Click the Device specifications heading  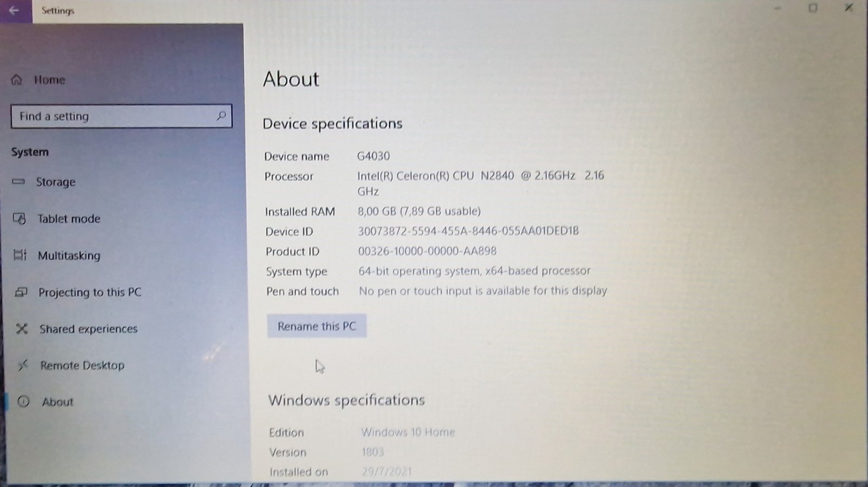tap(332, 124)
